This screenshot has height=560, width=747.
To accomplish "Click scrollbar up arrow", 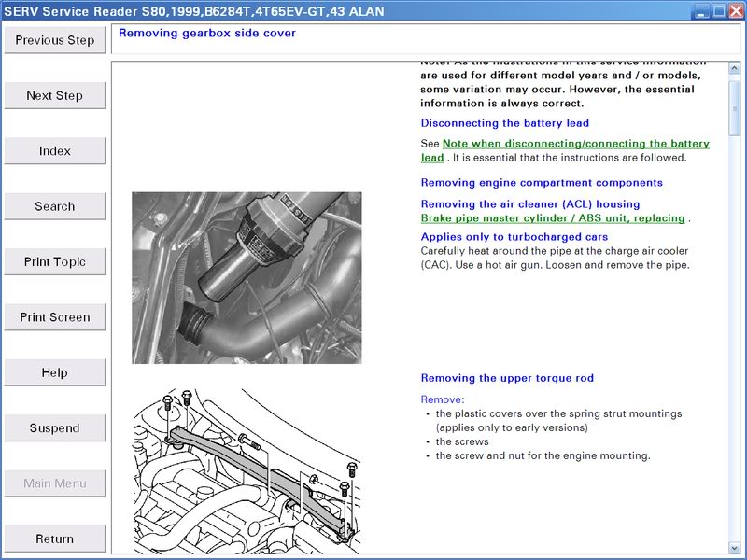I will coord(734,68).
